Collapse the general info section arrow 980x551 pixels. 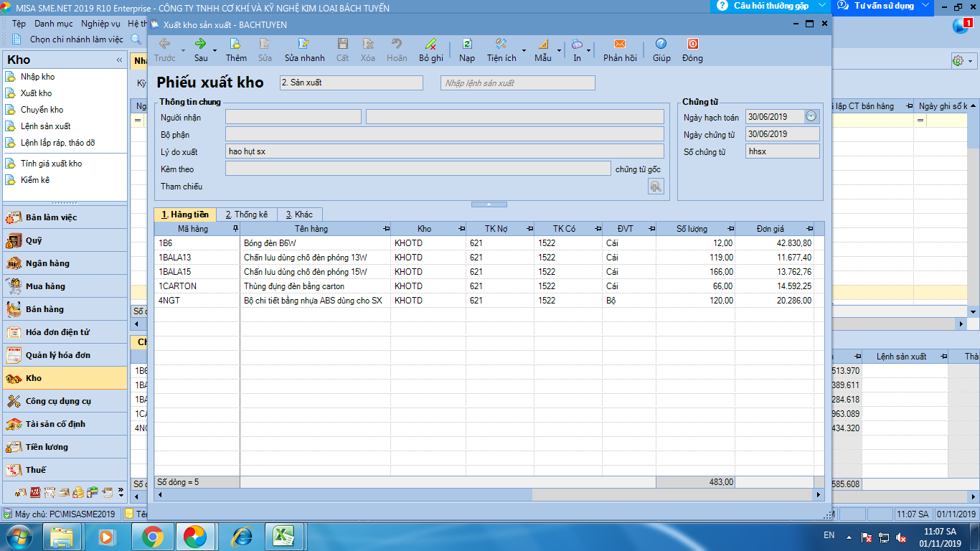point(488,204)
